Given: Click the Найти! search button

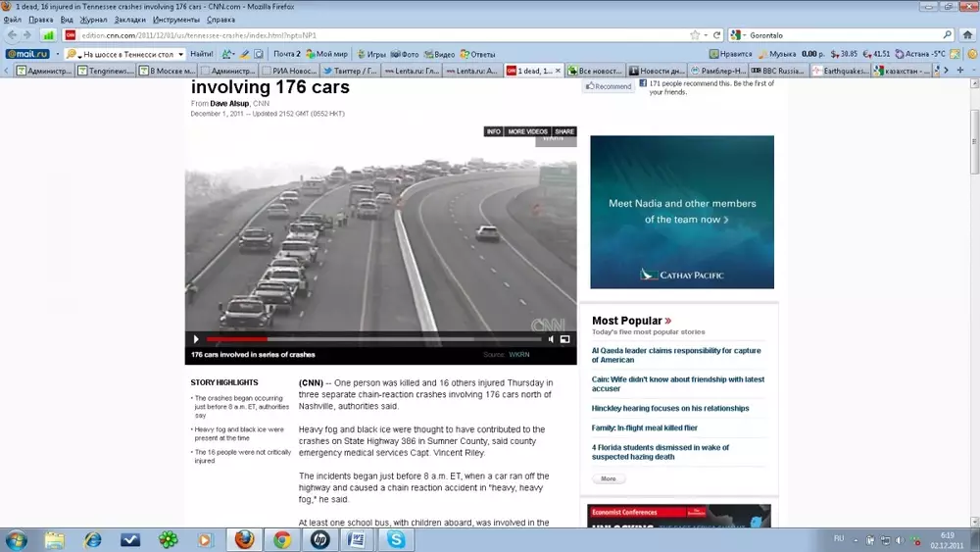Looking at the screenshot, I should 202,54.
